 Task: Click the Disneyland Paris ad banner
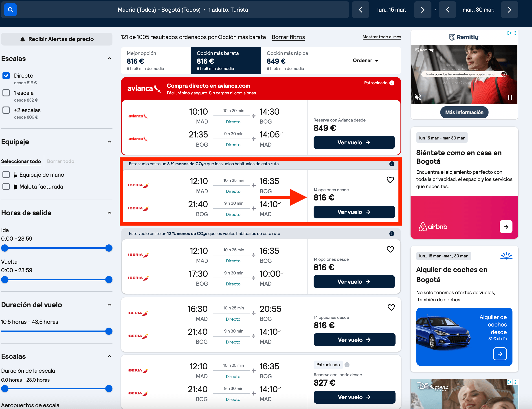click(464, 394)
